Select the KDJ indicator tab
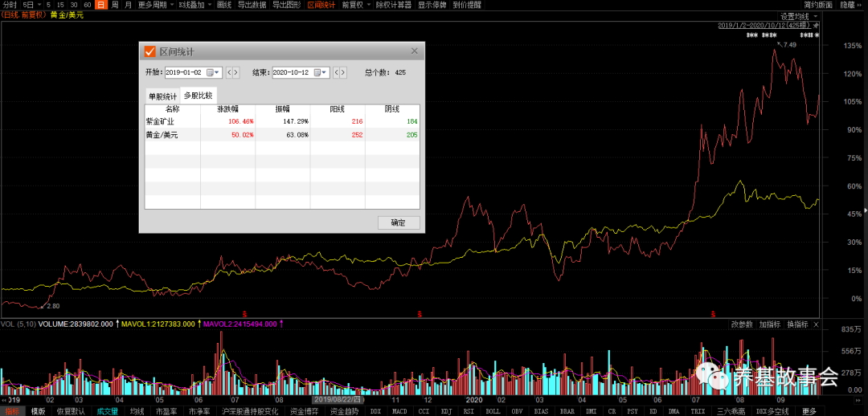The width and height of the screenshot is (868, 416). (x=446, y=411)
